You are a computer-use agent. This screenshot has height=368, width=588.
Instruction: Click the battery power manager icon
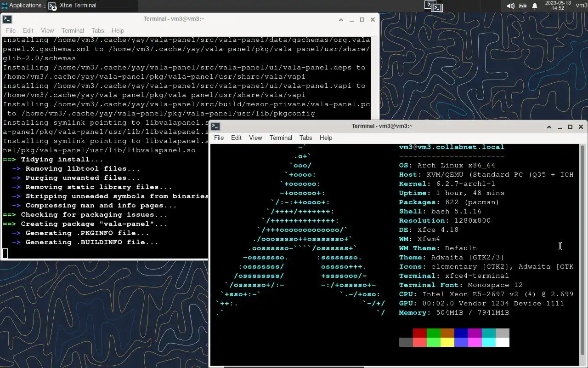pos(523,6)
